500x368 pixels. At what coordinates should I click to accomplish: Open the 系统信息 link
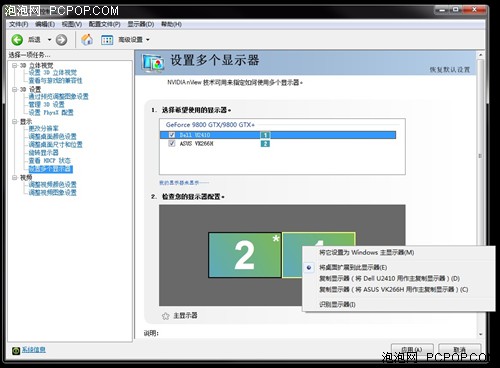[x=34, y=350]
